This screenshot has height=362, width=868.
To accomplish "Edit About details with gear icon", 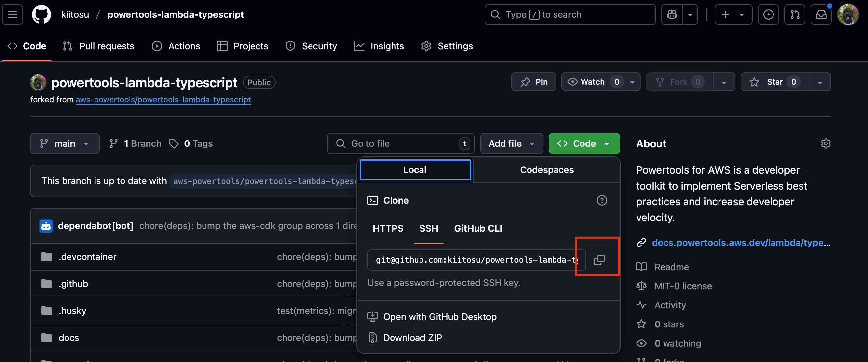I will click(x=825, y=143).
